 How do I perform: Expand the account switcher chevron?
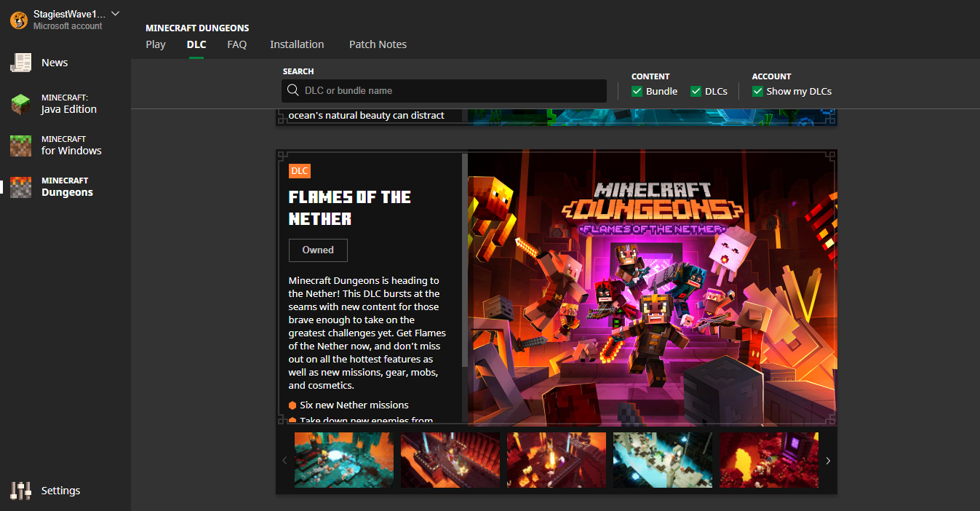[115, 14]
